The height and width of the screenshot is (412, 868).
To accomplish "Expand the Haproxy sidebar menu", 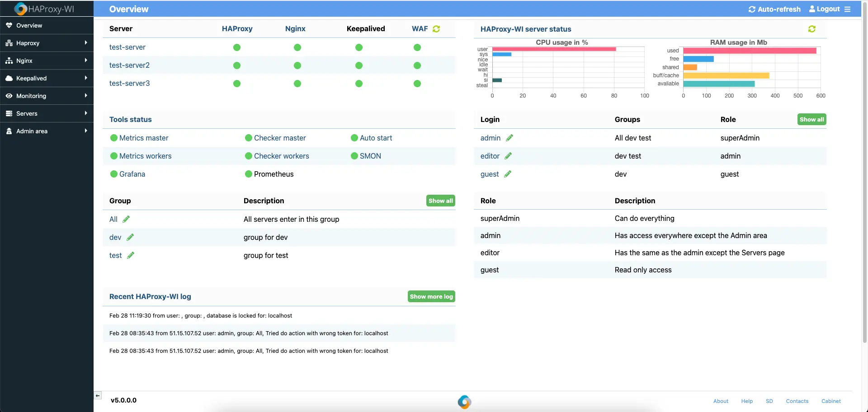I will pyautogui.click(x=47, y=43).
